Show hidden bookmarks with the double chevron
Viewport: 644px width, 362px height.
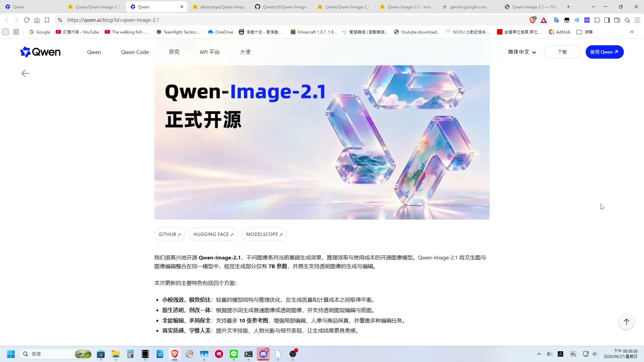click(632, 32)
